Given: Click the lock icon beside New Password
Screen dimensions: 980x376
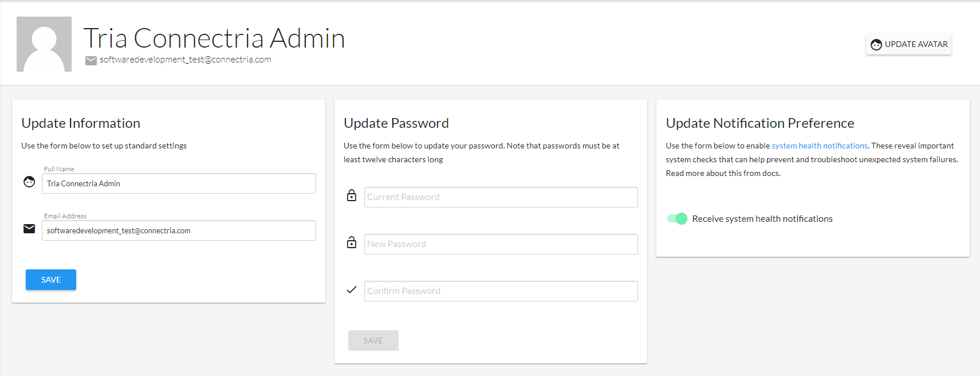Looking at the screenshot, I should (x=352, y=242).
